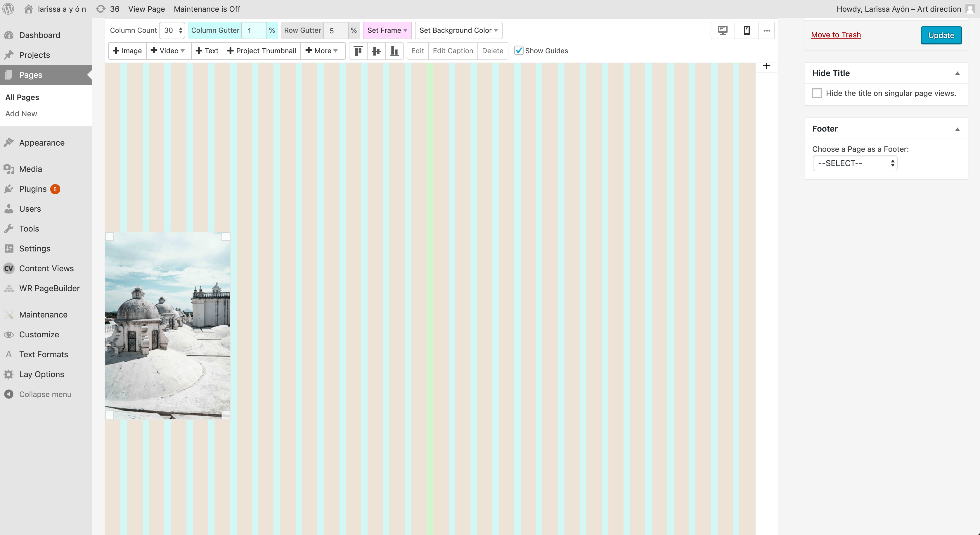Click the Move to Trash link
The image size is (980, 535).
click(836, 35)
